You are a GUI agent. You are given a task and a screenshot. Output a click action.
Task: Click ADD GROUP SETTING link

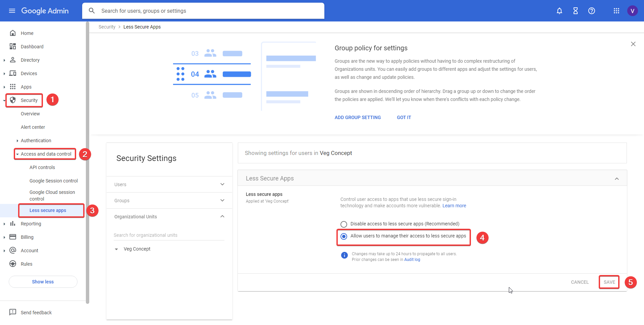(x=358, y=117)
